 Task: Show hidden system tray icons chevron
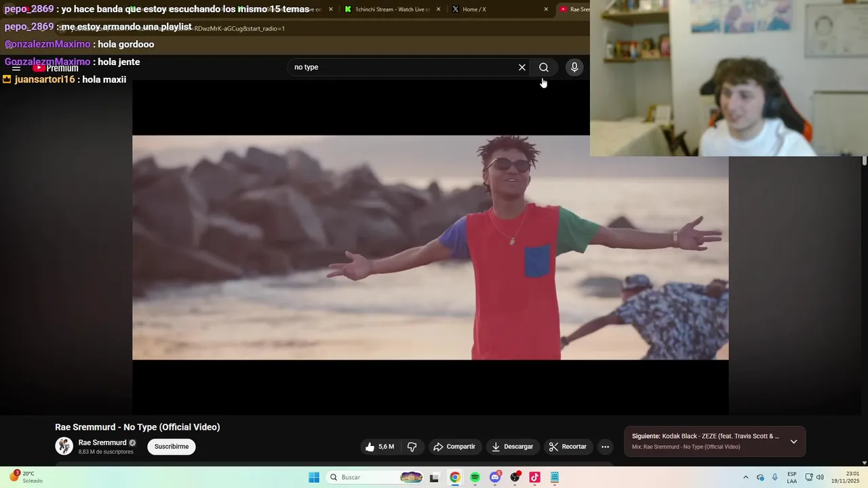[x=746, y=477]
